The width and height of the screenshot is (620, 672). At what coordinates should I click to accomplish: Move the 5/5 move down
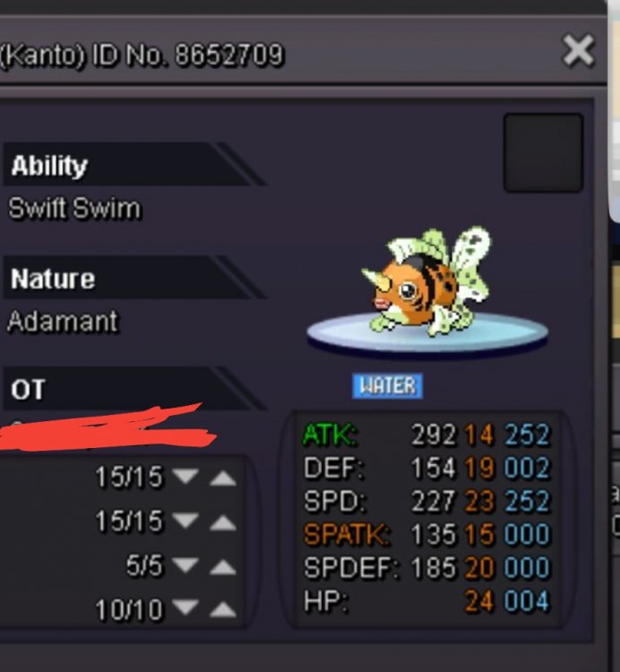click(x=185, y=564)
